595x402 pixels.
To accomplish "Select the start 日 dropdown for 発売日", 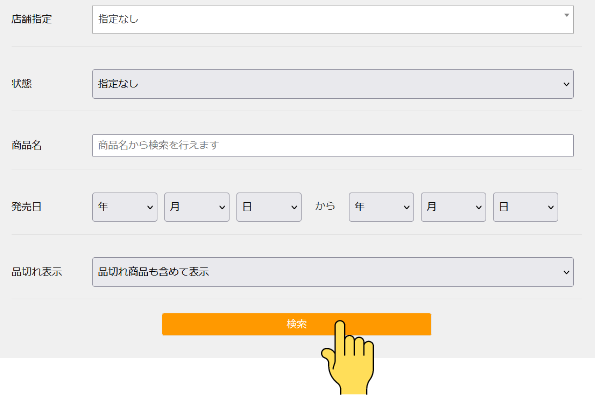I will click(269, 207).
